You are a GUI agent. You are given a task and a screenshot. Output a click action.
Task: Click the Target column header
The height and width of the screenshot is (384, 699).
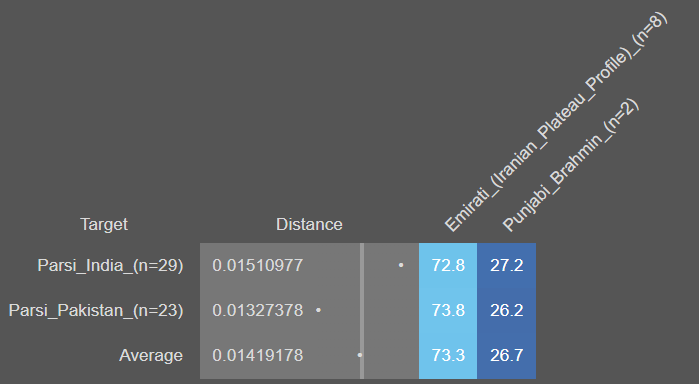pyautogui.click(x=104, y=224)
